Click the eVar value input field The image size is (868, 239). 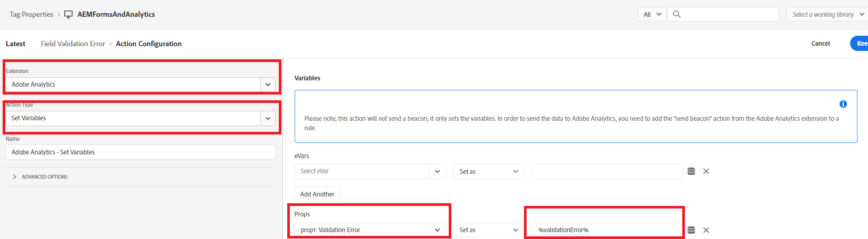tap(608, 171)
